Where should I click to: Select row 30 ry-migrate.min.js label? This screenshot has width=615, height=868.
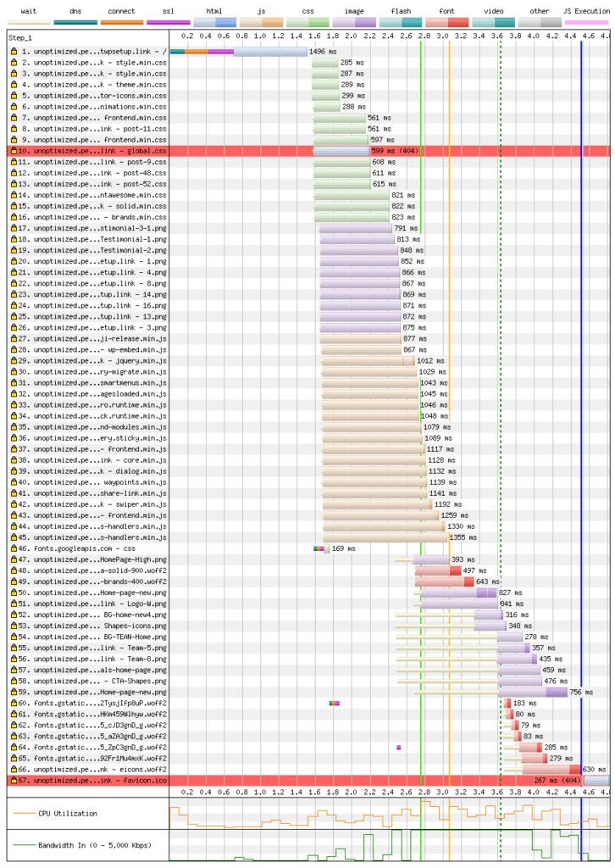tap(92, 371)
